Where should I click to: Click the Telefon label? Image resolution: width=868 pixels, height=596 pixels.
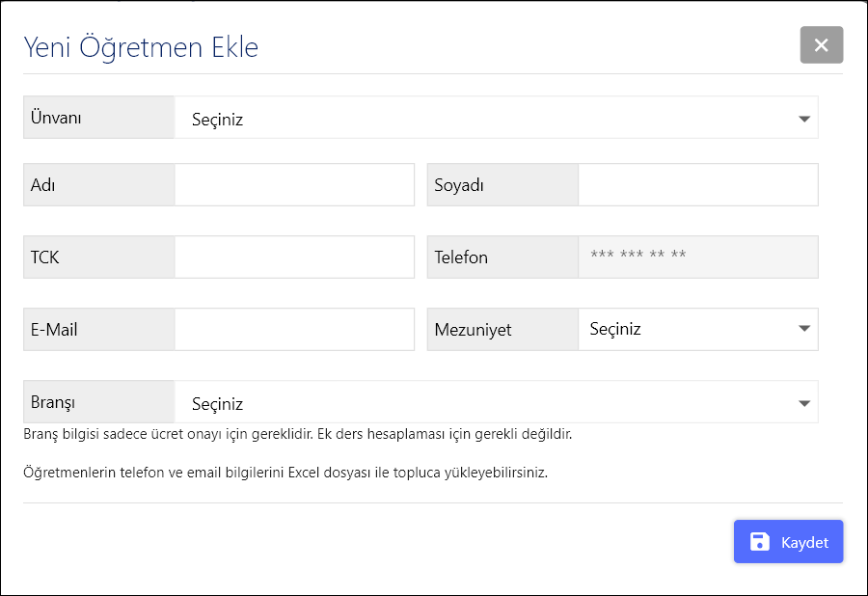[461, 257]
